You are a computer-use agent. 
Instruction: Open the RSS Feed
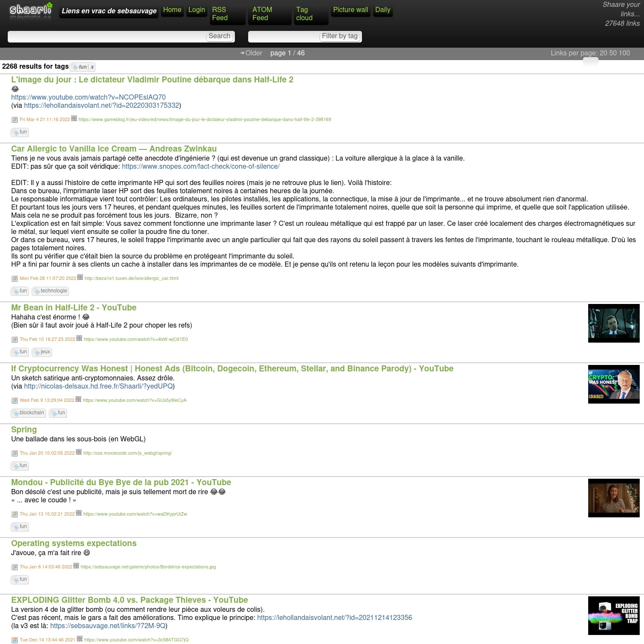(x=228, y=14)
